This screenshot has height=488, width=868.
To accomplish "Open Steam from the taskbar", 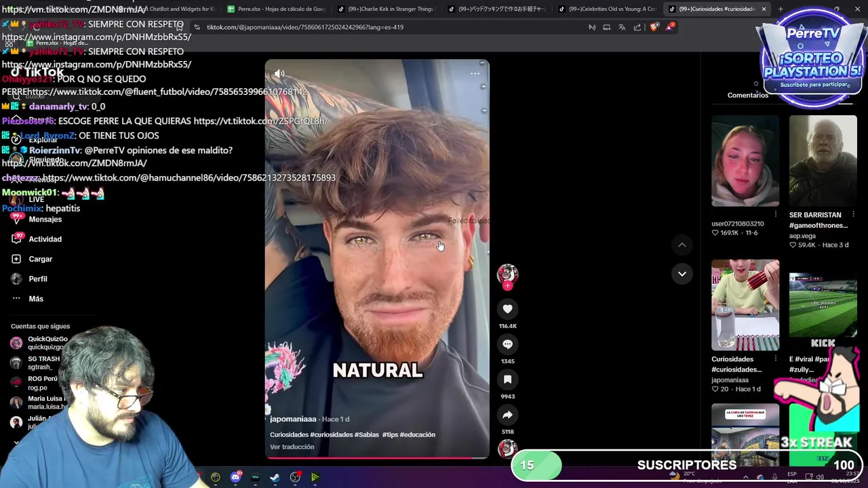I will click(275, 477).
